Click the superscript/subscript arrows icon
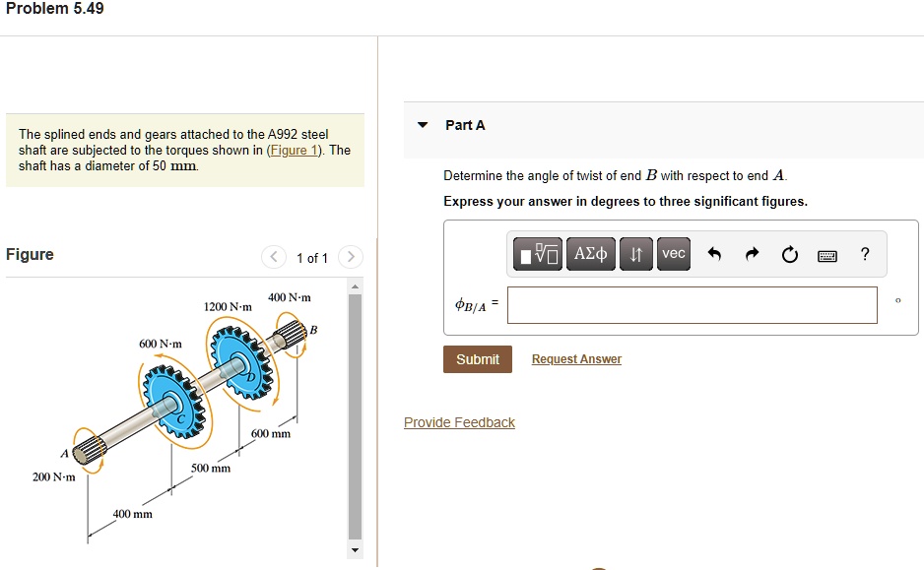 click(x=635, y=253)
